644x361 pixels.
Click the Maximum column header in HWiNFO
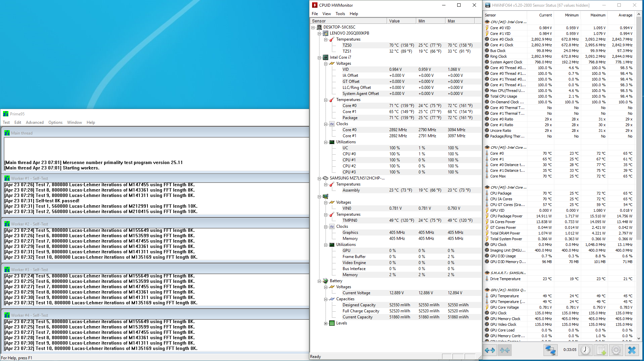594,15
